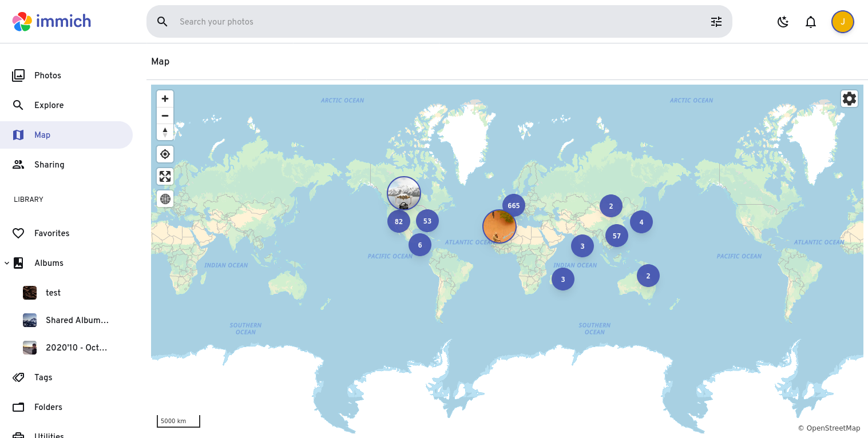
Task: Collapse the Albums list
Action: click(7, 263)
